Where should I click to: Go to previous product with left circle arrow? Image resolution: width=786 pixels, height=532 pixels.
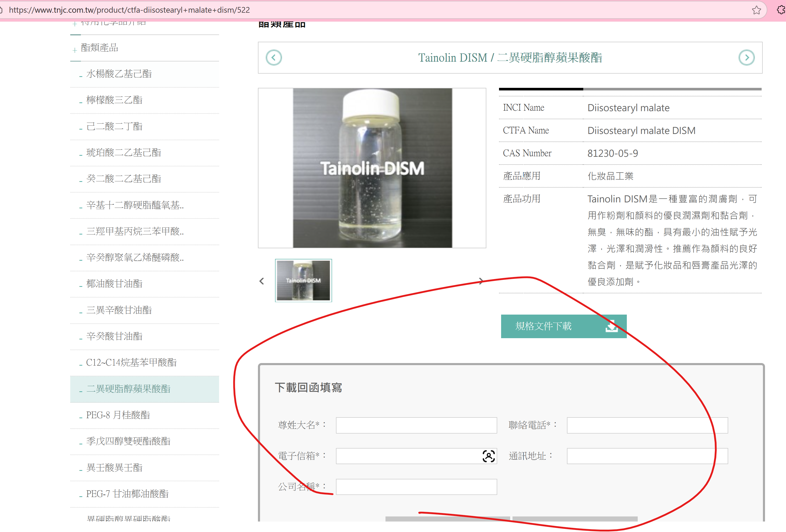click(273, 58)
